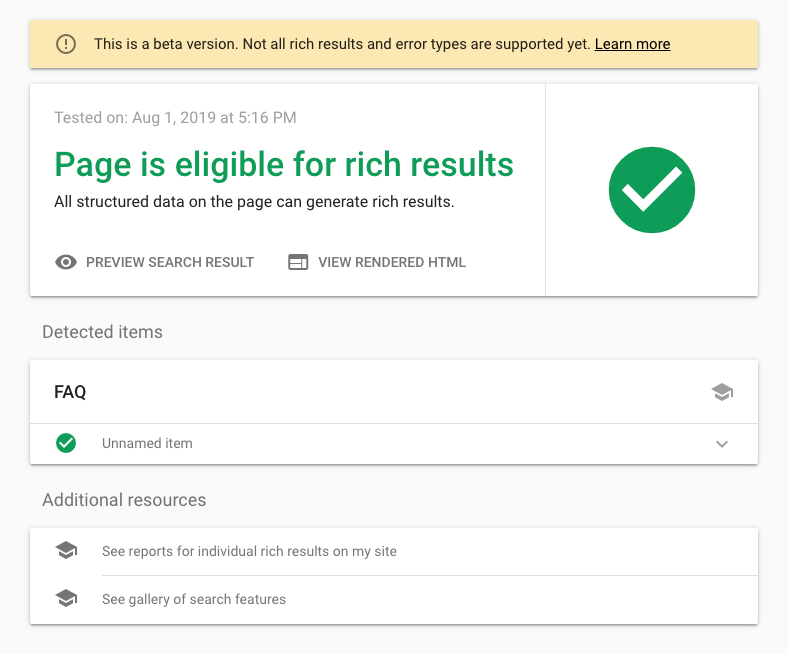Click the Page is eligible heading
Image resolution: width=788 pixels, height=654 pixels.
coord(284,165)
